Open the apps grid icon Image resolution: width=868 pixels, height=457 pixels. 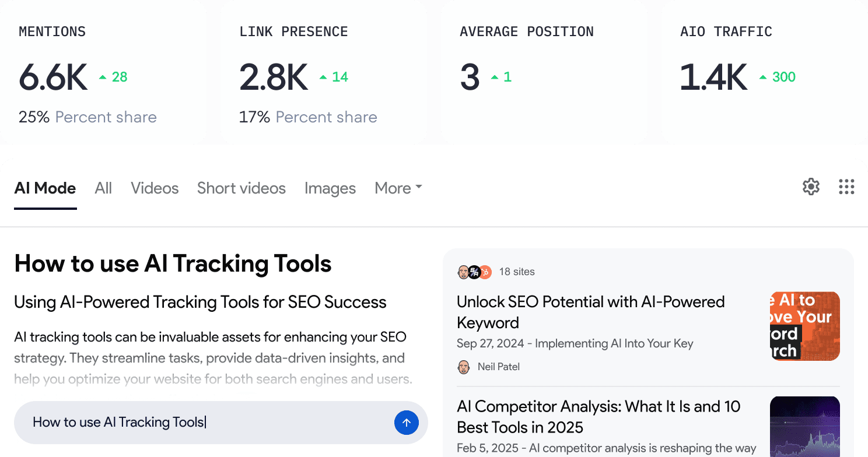click(846, 187)
